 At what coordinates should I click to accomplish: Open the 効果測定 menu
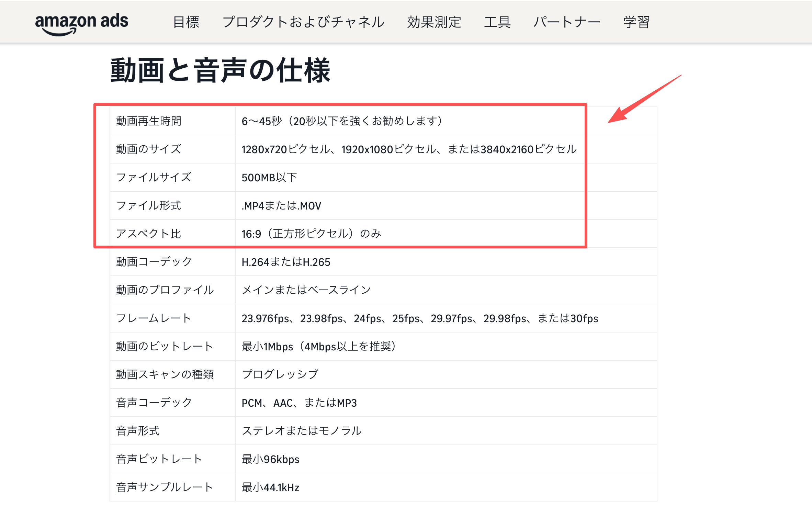coord(434,22)
